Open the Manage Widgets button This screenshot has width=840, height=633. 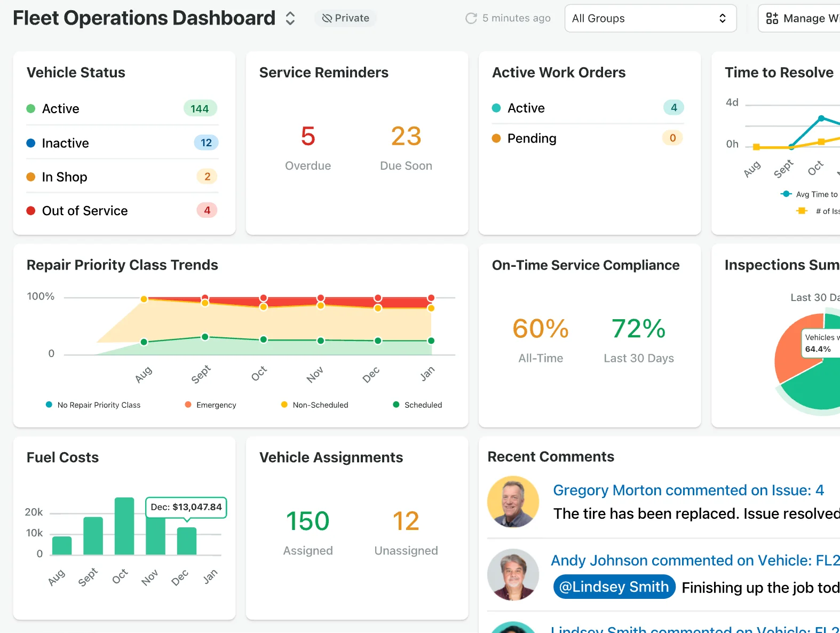point(799,18)
